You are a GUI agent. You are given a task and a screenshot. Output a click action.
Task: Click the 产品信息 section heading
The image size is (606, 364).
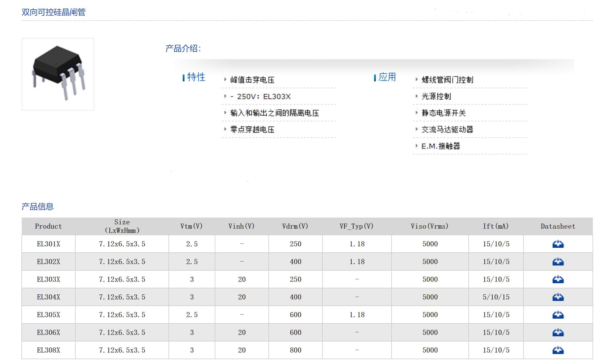tap(38, 207)
